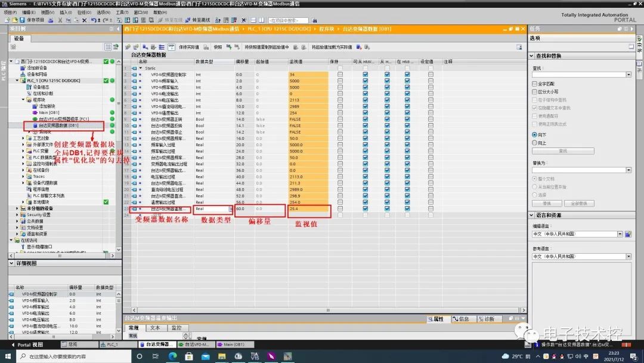Screen dimensions: 644x363
Task: Click the Portal 视图 link at bottom left
Action: coord(27,344)
